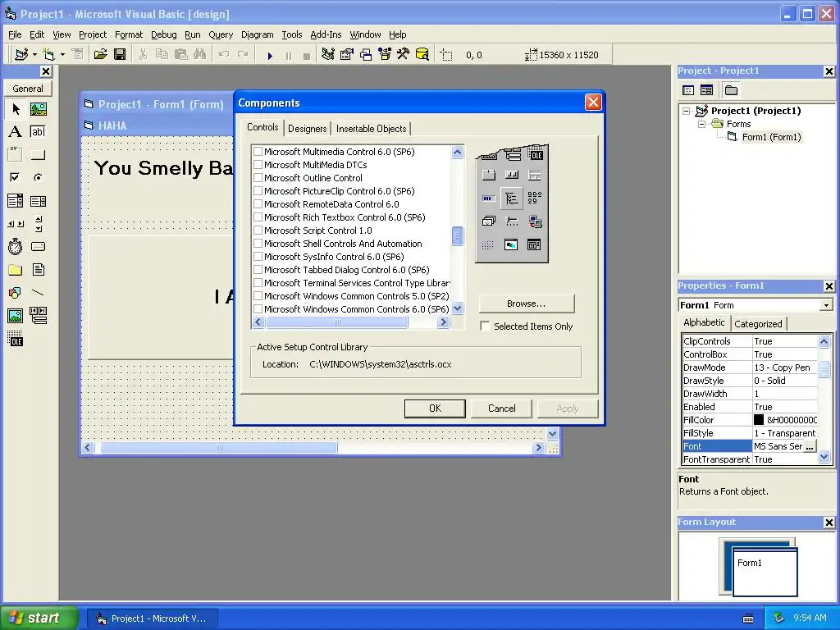
Task: Select the Timer tool in toolbox
Action: coord(16,246)
